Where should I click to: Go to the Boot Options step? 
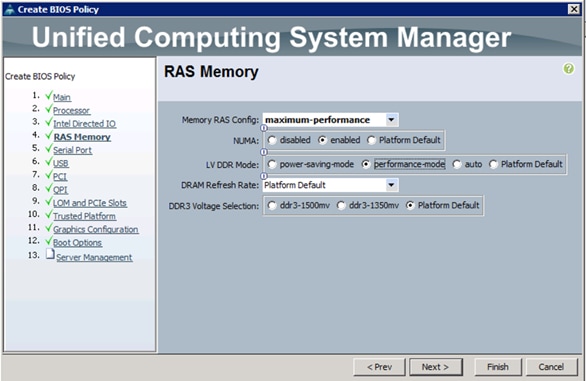pos(77,243)
